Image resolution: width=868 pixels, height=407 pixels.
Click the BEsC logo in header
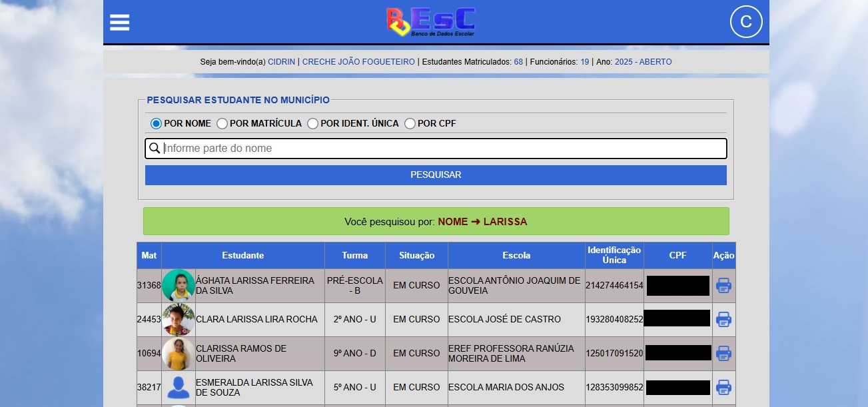pyautogui.click(x=431, y=22)
